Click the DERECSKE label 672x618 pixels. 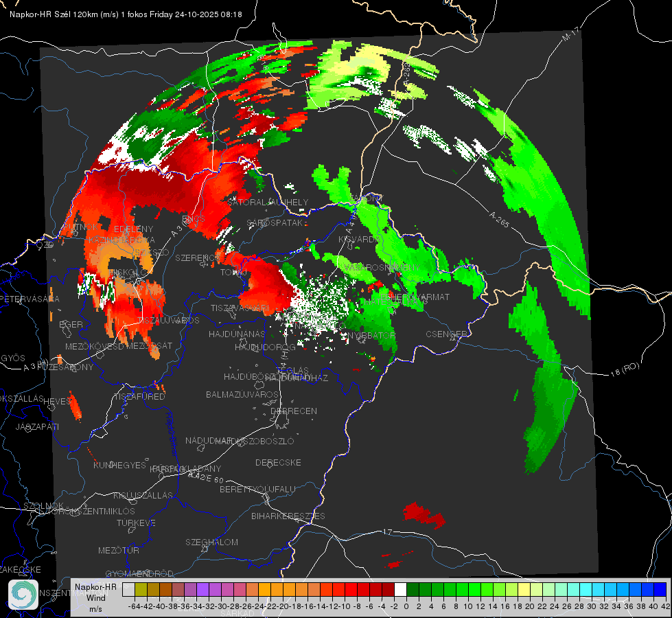(278, 462)
